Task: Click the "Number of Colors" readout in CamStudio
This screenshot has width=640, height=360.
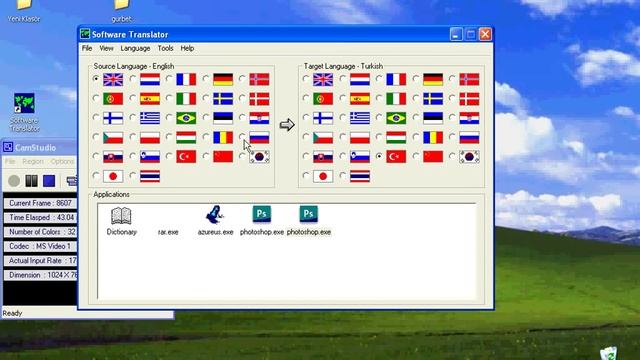Action: [x=40, y=232]
